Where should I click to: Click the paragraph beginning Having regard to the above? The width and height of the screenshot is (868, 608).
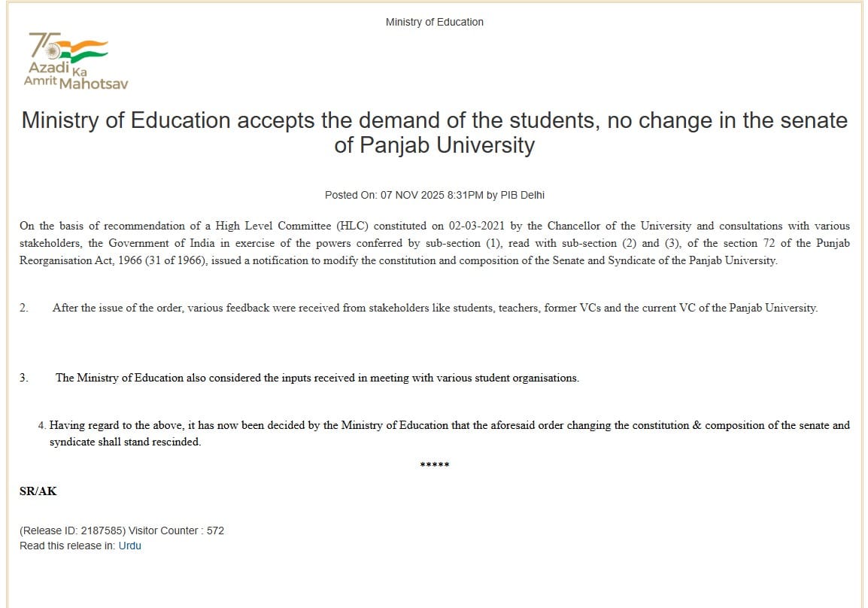449,425
